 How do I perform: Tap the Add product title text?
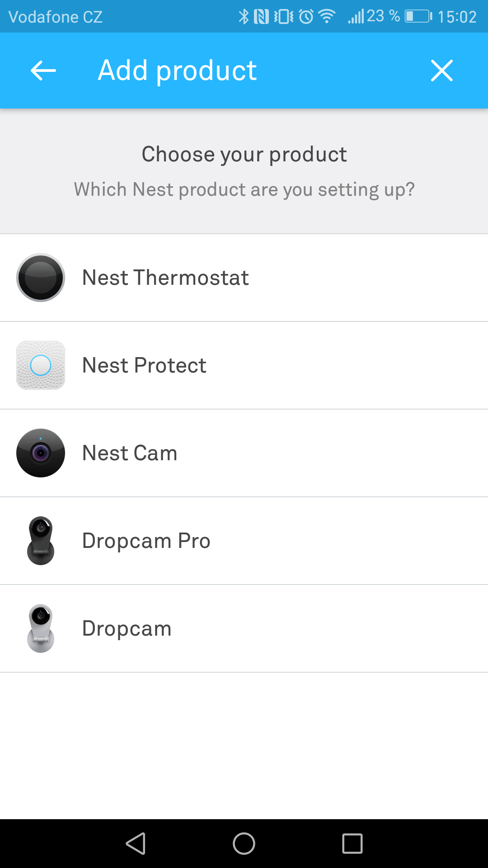[177, 71]
